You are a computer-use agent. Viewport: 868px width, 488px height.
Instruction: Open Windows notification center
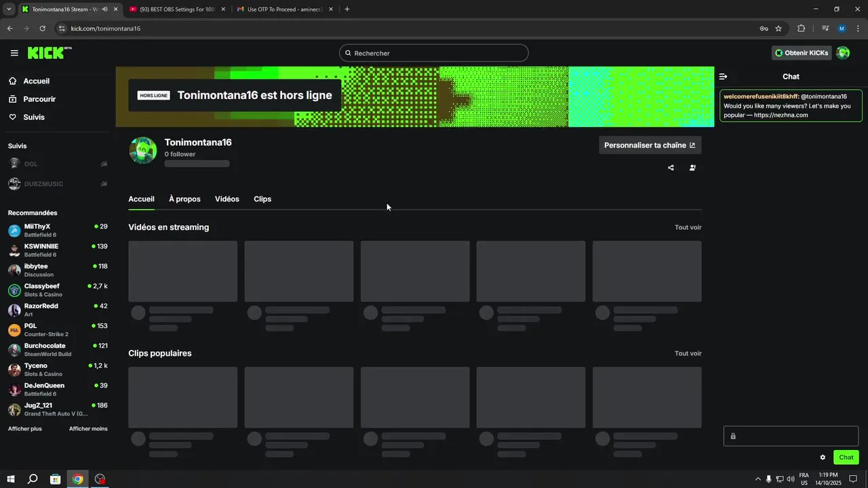[854, 479]
